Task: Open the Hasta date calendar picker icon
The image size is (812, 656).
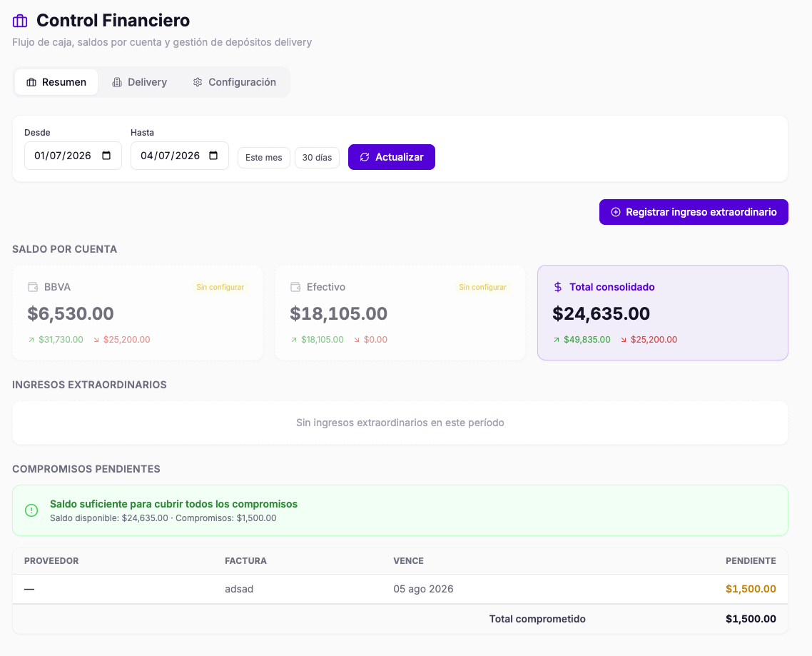Action: tap(213, 156)
